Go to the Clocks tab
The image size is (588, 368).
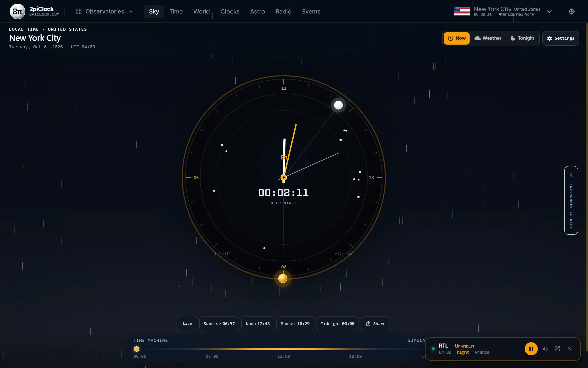coord(230,11)
